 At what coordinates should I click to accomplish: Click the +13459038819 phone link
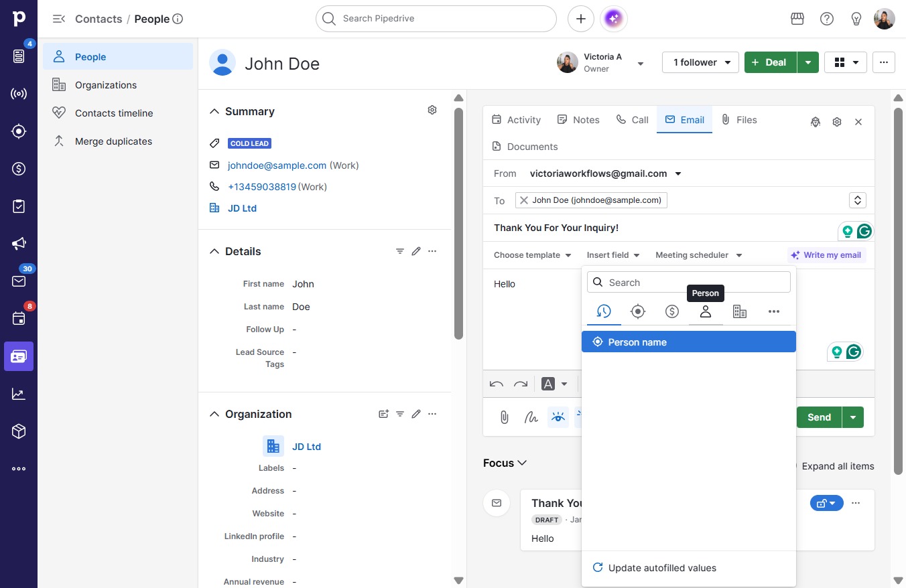pos(262,187)
